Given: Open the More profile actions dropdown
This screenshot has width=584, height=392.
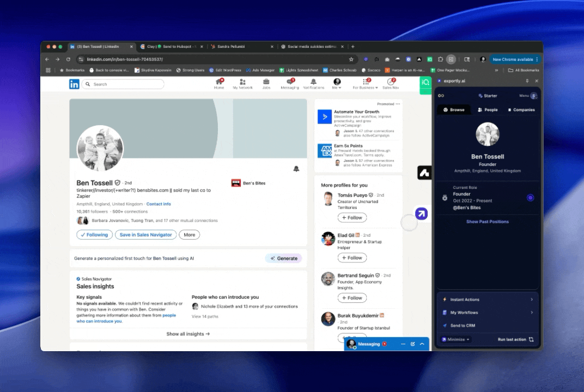Looking at the screenshot, I should (189, 235).
